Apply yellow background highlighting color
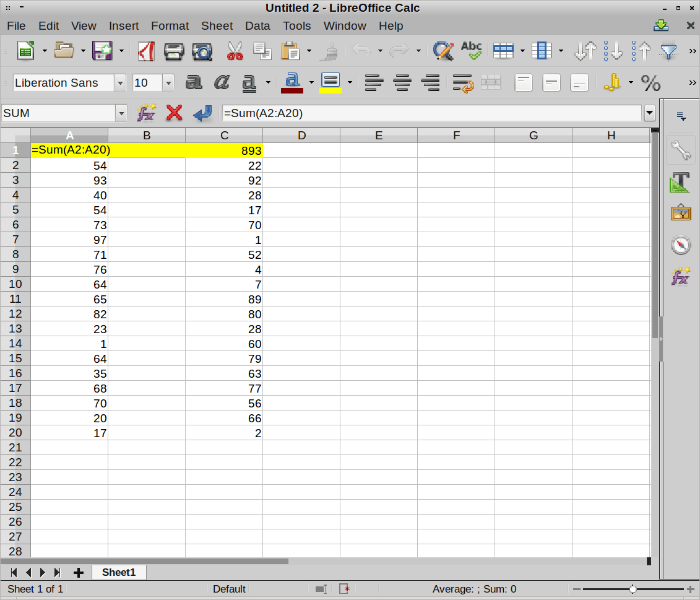Image resolution: width=700 pixels, height=600 pixels. (331, 82)
